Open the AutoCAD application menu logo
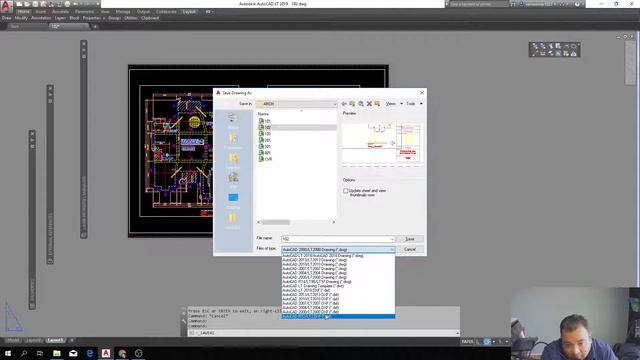640x360 pixels. (6, 5)
